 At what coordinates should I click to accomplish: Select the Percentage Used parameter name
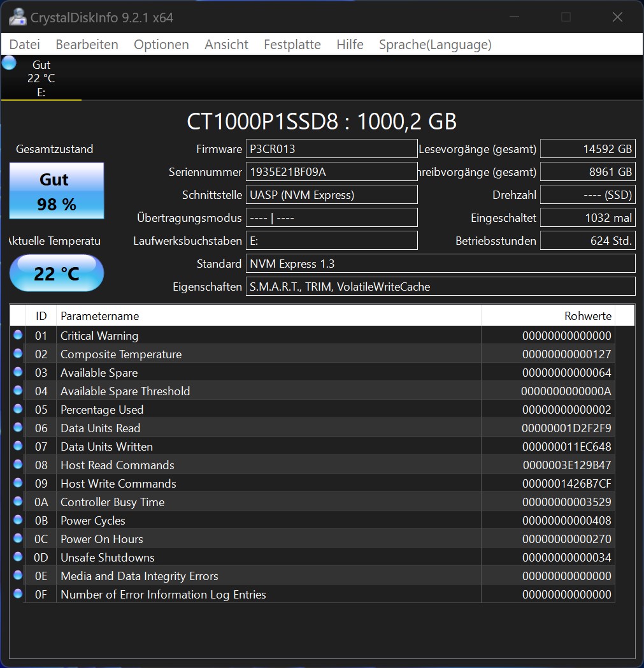tap(102, 410)
